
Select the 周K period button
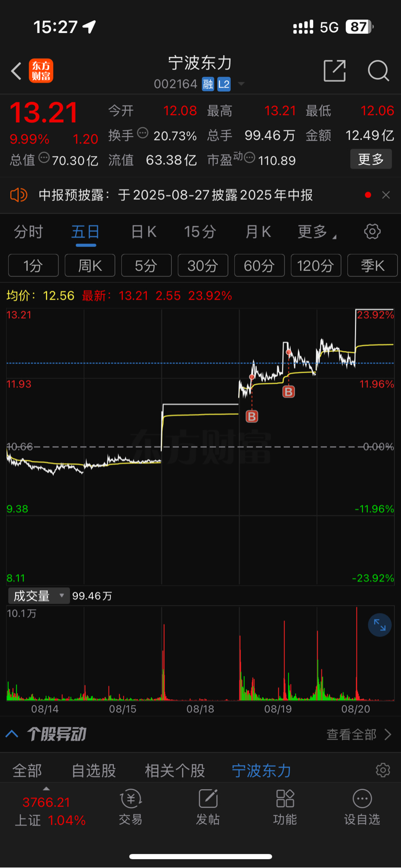[x=90, y=266]
